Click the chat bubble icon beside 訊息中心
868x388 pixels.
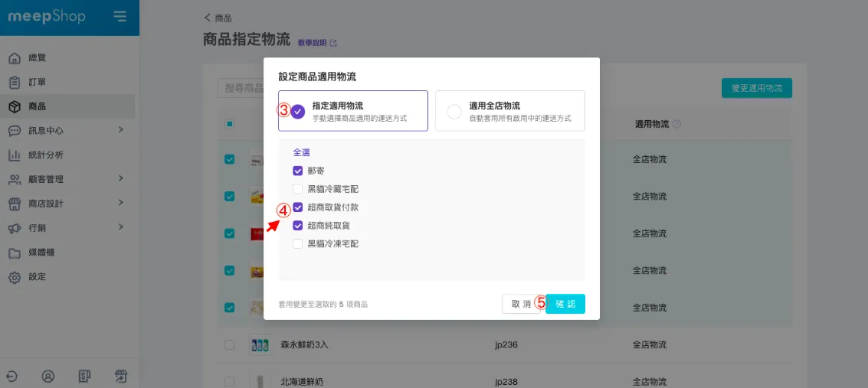[15, 131]
